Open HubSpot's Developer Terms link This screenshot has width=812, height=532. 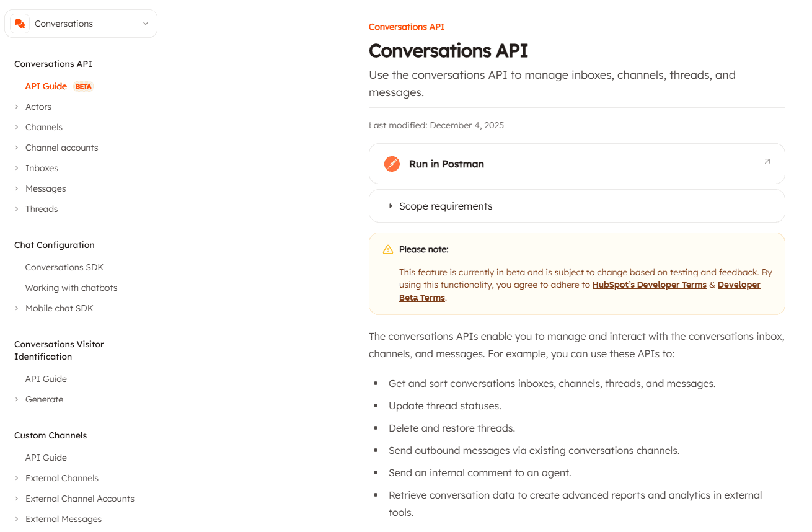[x=649, y=285]
